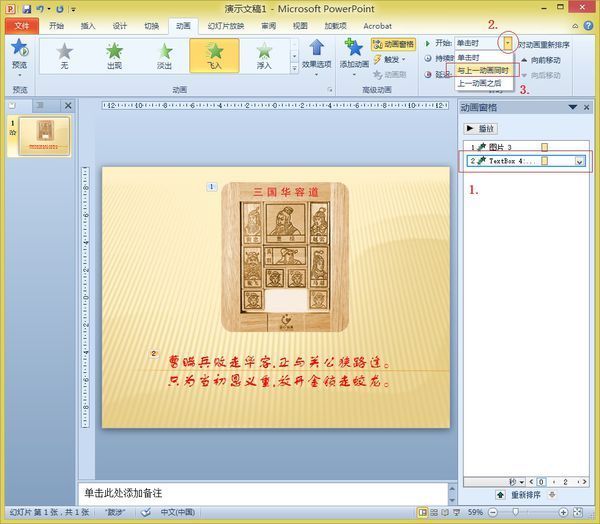Close the slide thumbnail panel X
Screen dimensions: 600x524
click(x=68, y=105)
